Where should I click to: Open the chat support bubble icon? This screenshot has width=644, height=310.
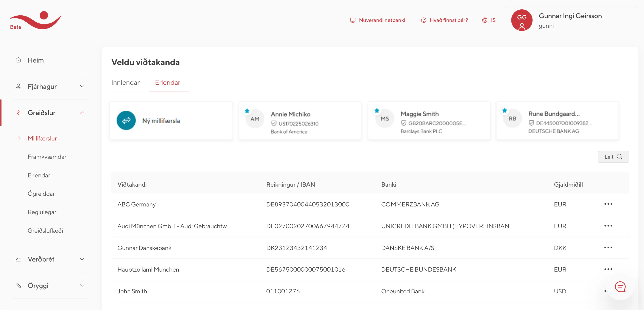click(x=620, y=287)
